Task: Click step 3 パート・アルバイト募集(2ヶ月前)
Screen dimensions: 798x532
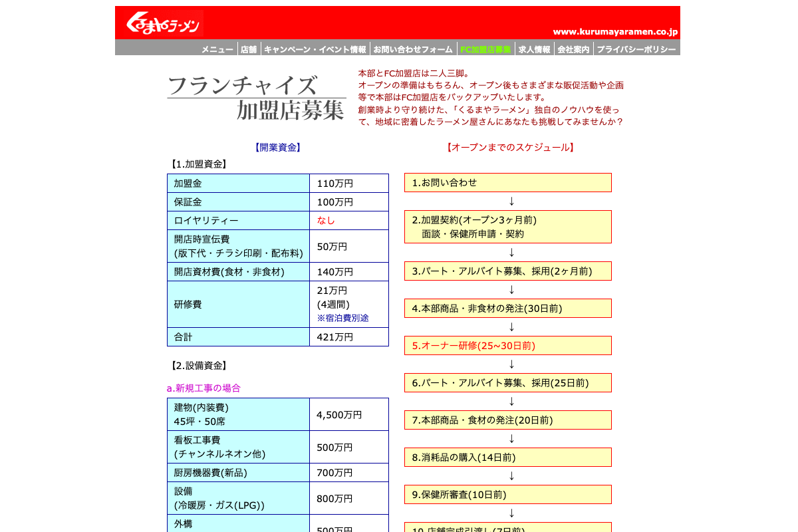Action: [x=508, y=271]
